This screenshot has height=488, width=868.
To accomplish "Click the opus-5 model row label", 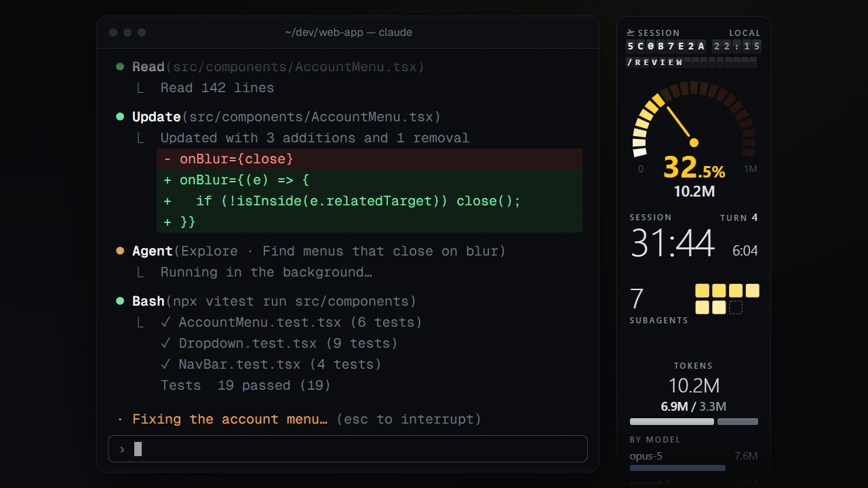I will coord(646,455).
